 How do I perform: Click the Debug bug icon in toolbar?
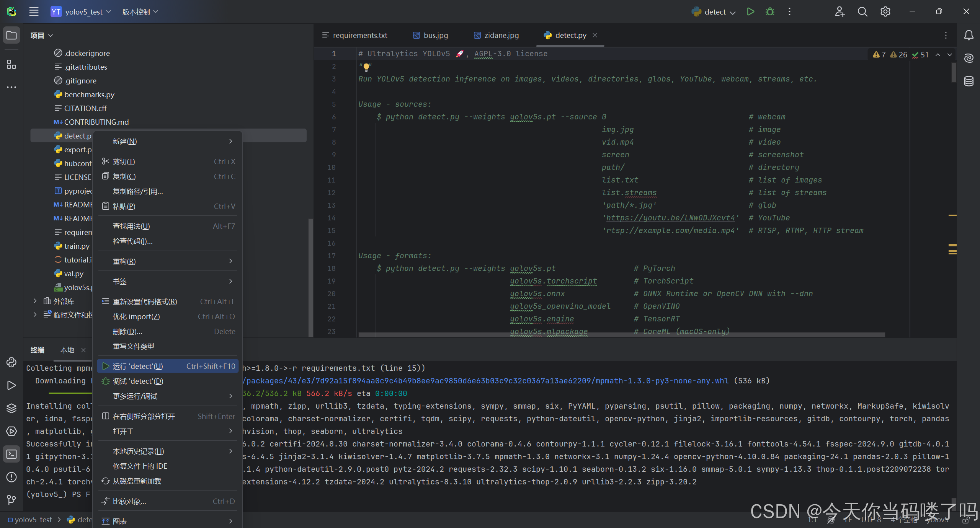point(770,12)
